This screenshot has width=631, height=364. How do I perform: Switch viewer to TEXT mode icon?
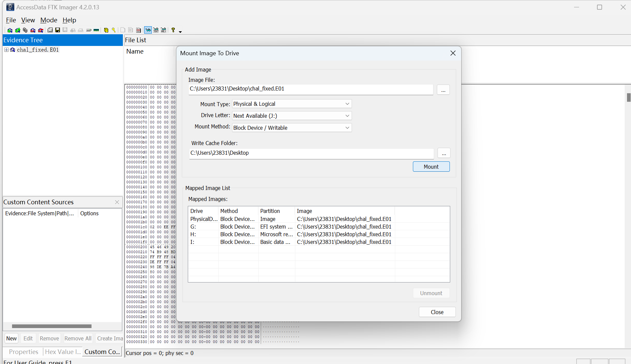point(156,30)
